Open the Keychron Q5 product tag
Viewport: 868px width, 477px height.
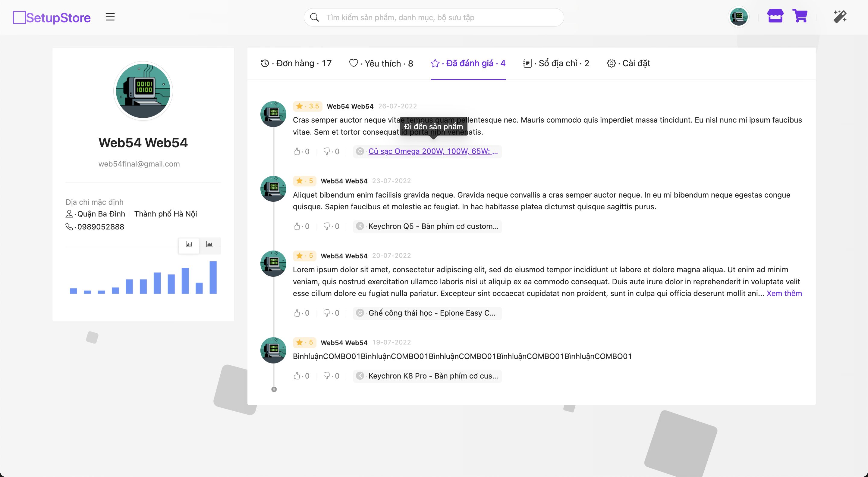click(433, 226)
